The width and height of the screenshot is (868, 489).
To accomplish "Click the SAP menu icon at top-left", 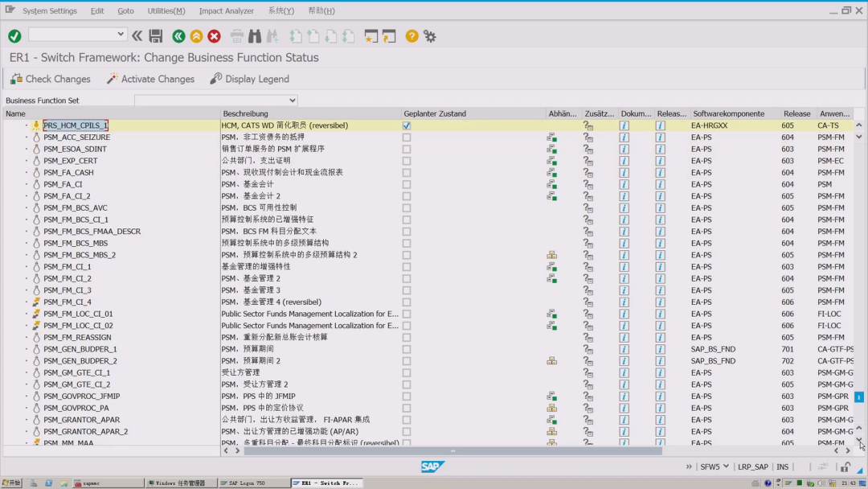I will coord(10,10).
